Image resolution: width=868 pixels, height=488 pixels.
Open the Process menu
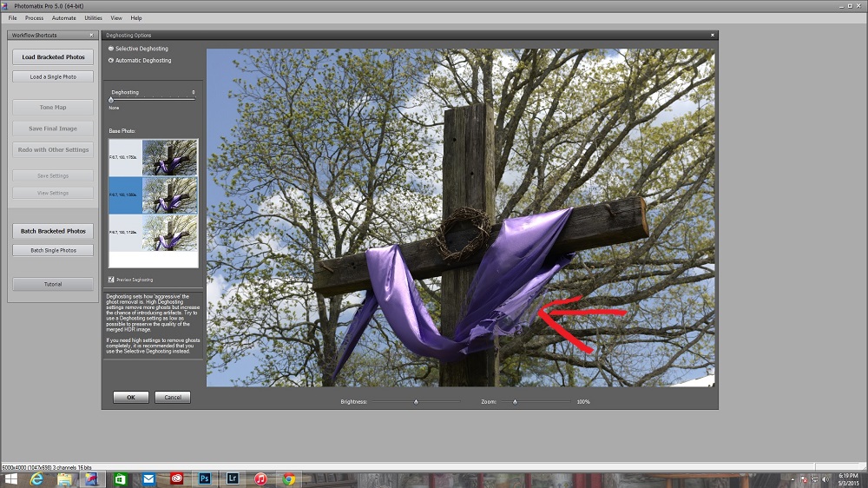(34, 17)
